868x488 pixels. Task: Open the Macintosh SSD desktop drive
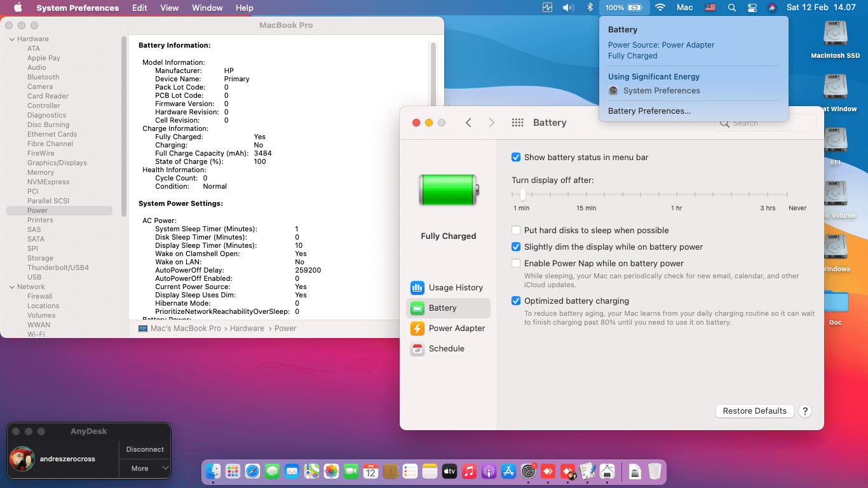tap(835, 39)
